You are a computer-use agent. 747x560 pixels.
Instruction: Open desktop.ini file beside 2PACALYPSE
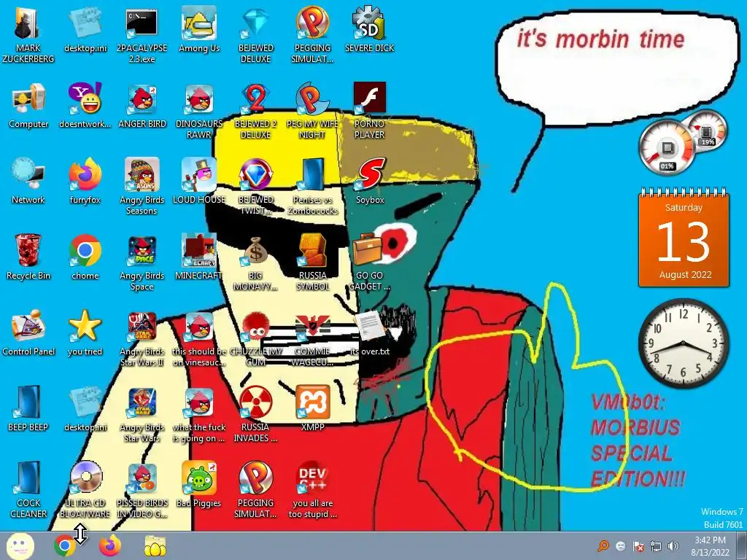click(85, 24)
